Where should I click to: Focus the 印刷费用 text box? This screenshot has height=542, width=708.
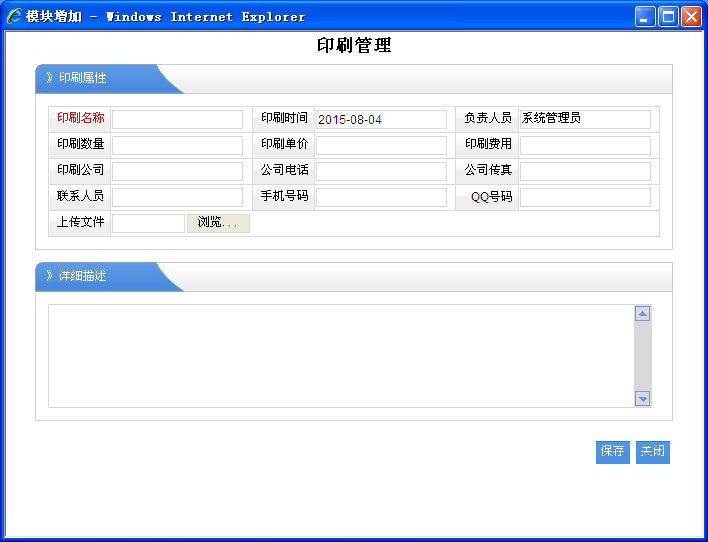[x=585, y=146]
